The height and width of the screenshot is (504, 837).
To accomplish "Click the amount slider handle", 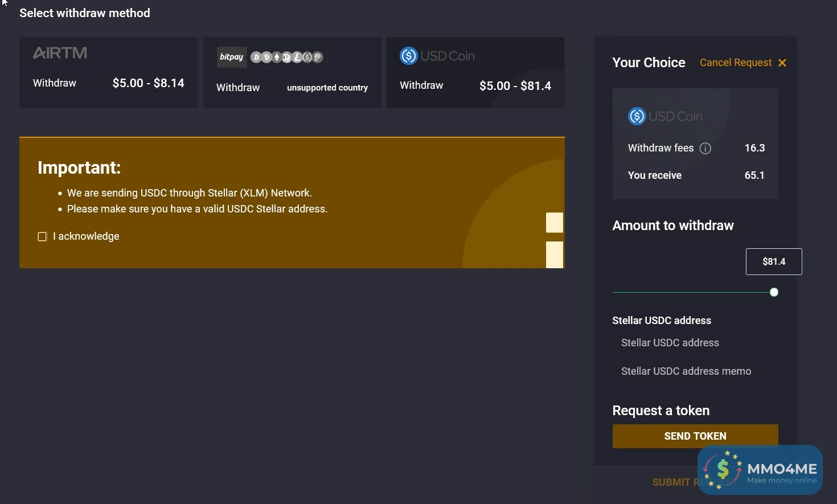I will click(x=774, y=292).
